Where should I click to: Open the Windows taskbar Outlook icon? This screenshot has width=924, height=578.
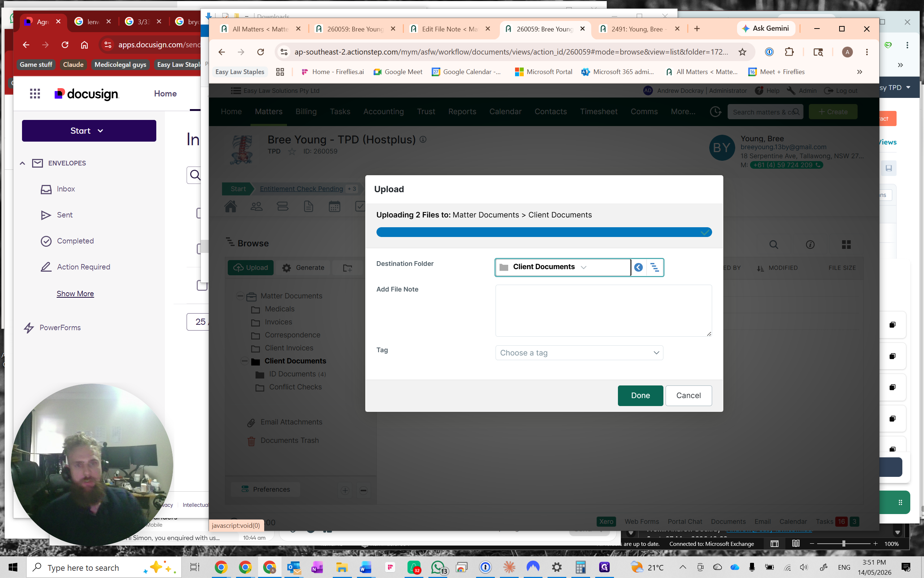coord(293,567)
